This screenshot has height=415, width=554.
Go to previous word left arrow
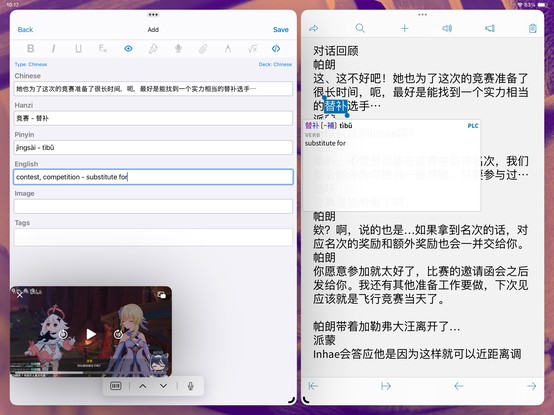pyautogui.click(x=459, y=386)
